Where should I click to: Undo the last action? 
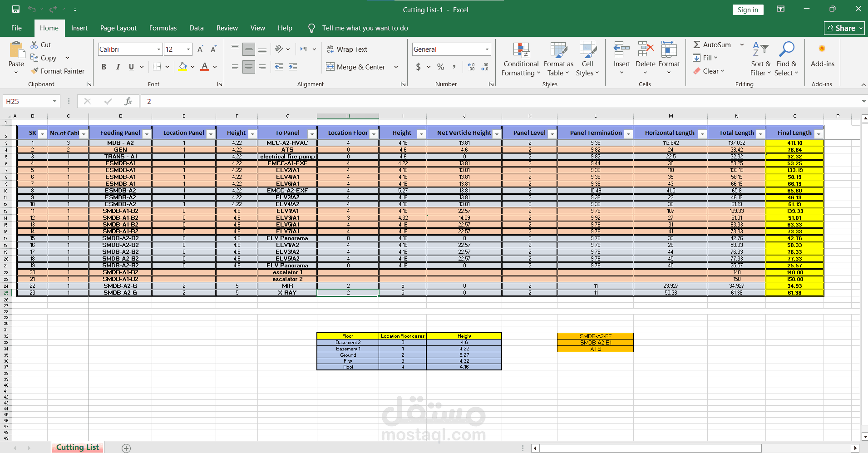[32, 9]
